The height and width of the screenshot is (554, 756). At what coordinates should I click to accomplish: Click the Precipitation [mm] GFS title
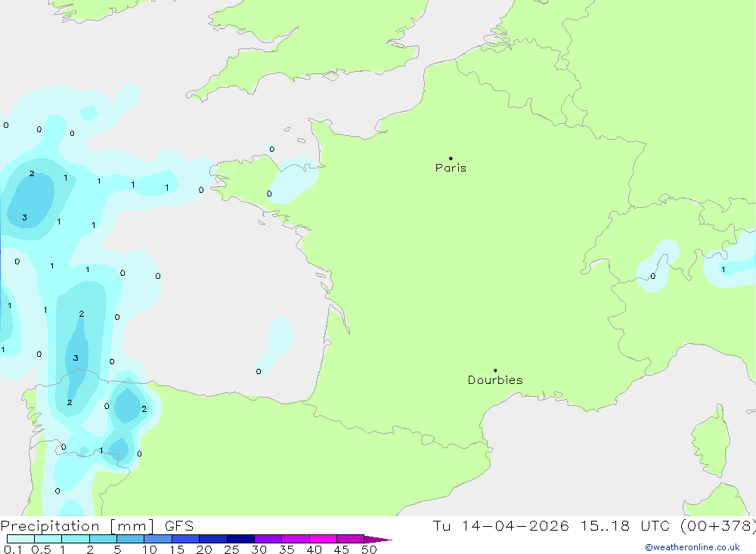coord(97,526)
